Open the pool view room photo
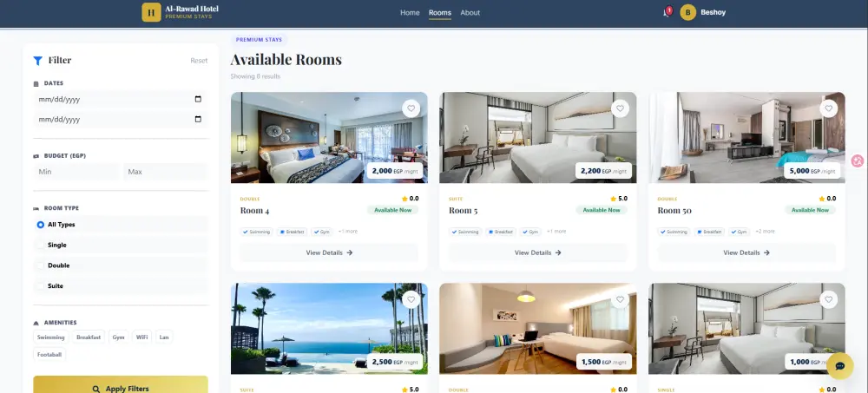The image size is (868, 393). (329, 329)
